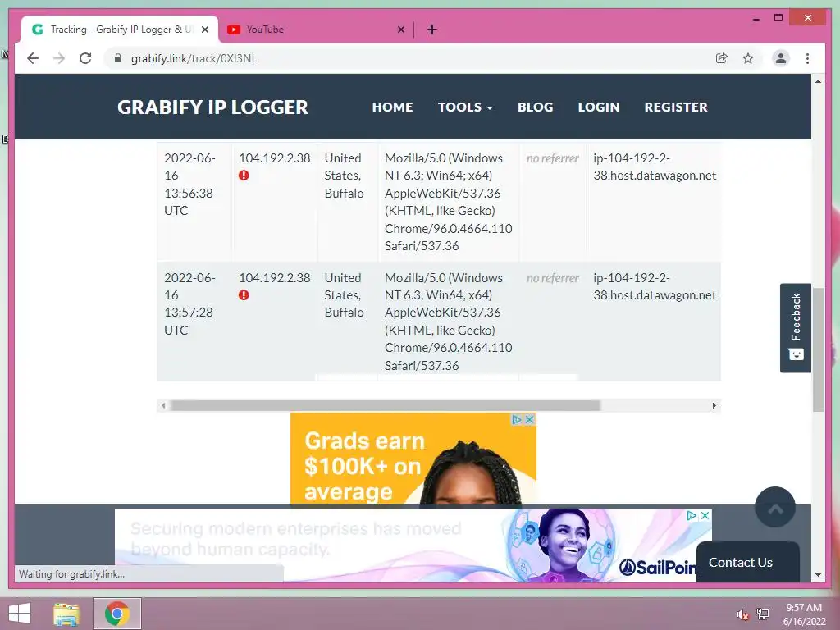Open the Grads earn $100K+ ad
Viewport: 840px width, 630px height.
(x=413, y=459)
